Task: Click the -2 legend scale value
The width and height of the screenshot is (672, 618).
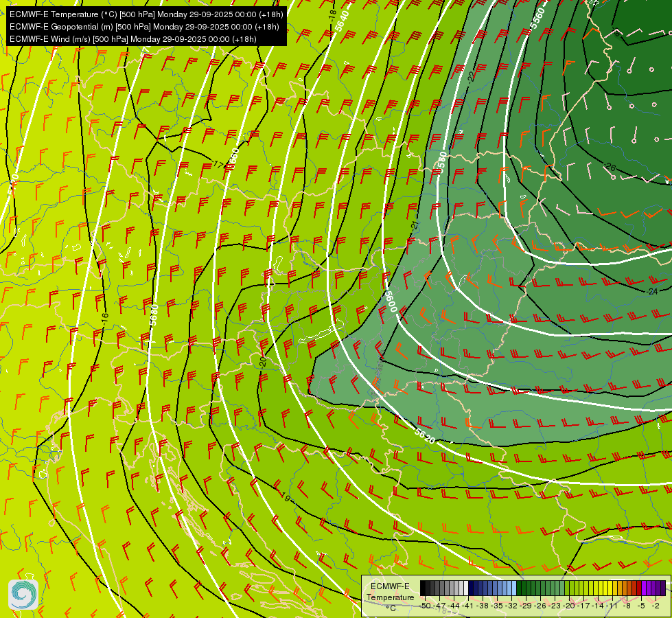Action: (656, 606)
